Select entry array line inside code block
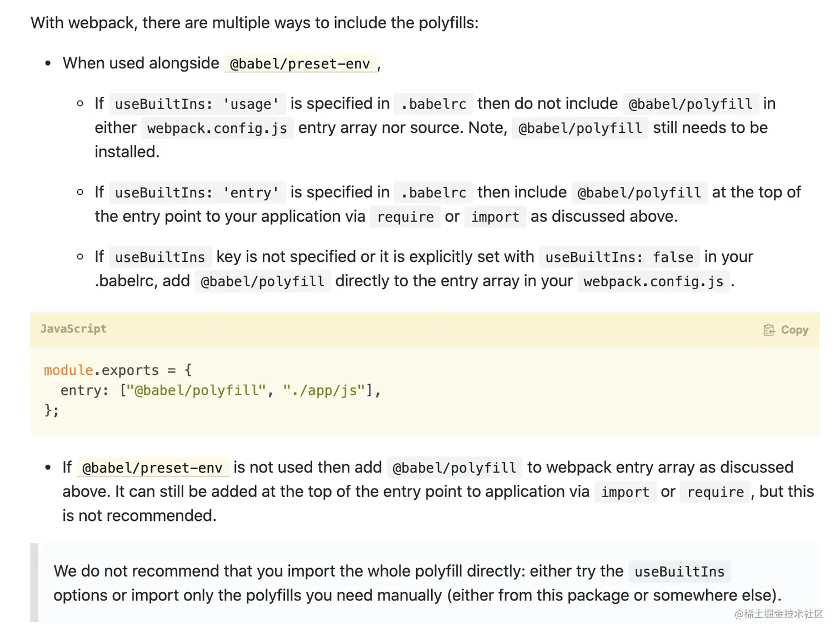This screenshot has width=840, height=636. [x=221, y=390]
